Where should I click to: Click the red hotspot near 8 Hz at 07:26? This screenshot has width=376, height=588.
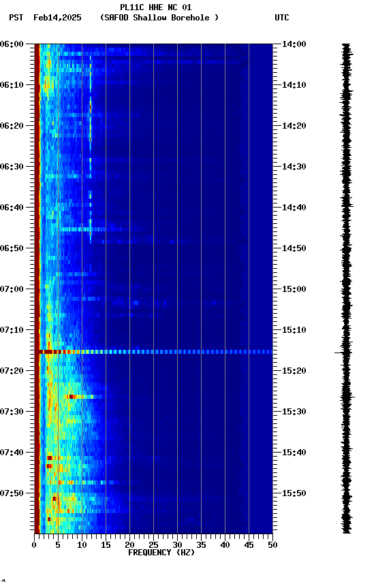(x=72, y=397)
